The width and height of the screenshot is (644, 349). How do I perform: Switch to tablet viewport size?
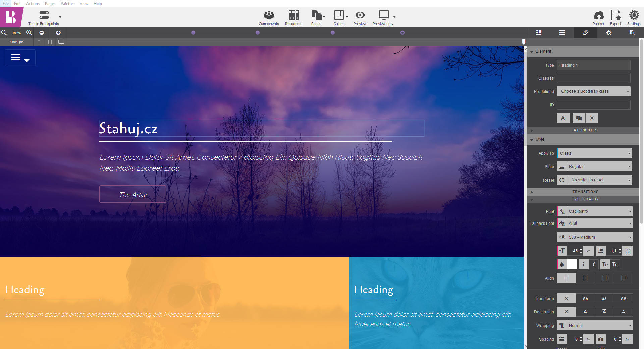pos(50,42)
